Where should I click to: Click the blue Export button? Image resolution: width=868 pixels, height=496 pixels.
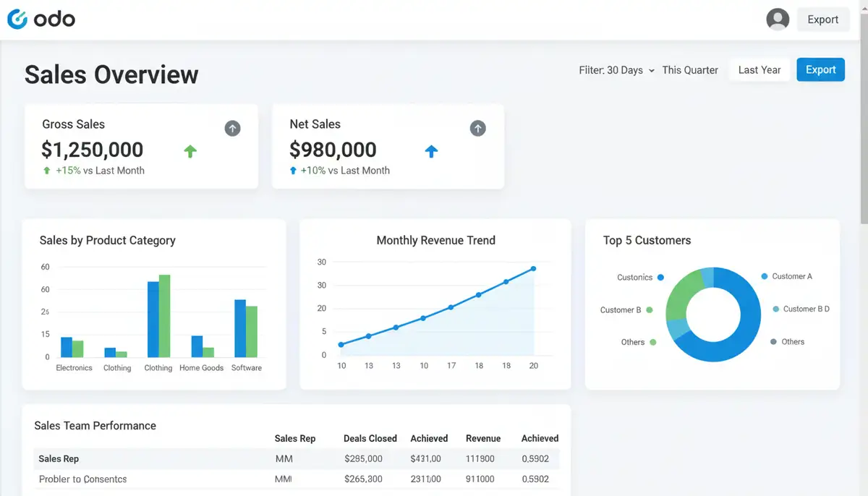click(x=820, y=69)
